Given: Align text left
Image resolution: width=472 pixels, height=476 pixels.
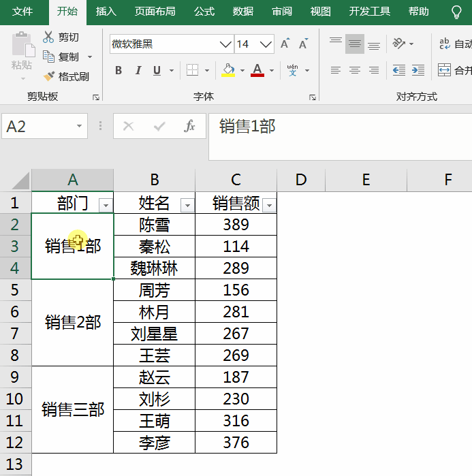Looking at the screenshot, I should pos(336,70).
